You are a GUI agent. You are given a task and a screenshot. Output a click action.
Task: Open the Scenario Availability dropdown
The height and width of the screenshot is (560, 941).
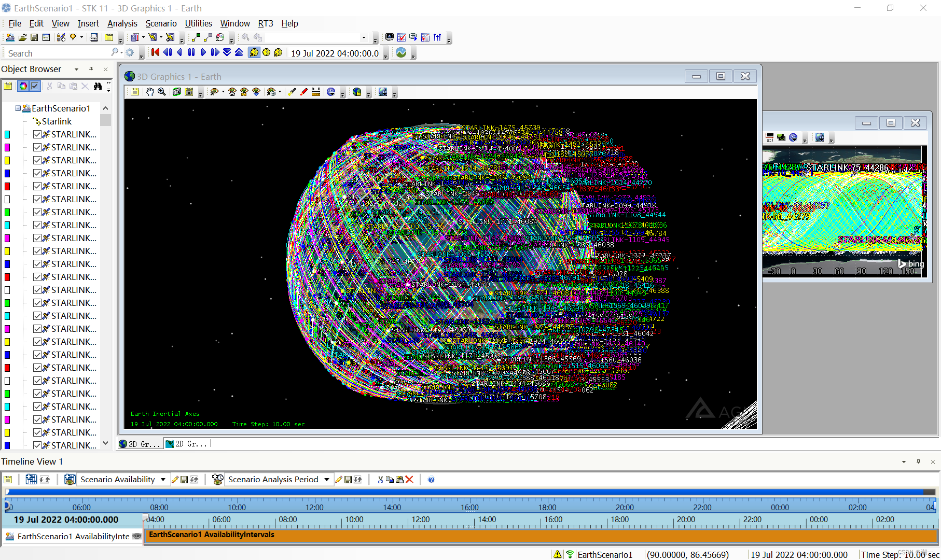tap(163, 480)
